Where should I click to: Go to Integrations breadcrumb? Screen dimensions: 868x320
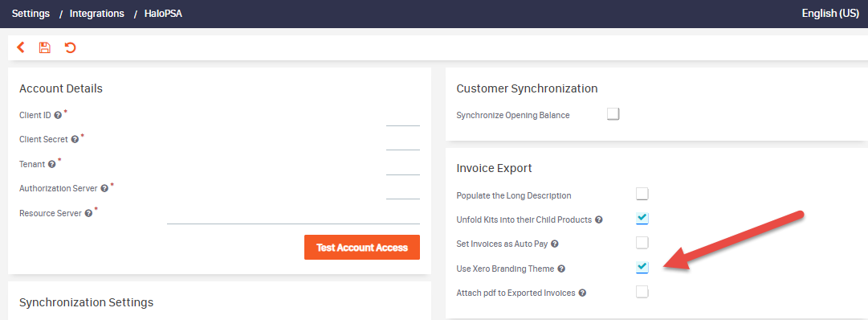point(97,14)
